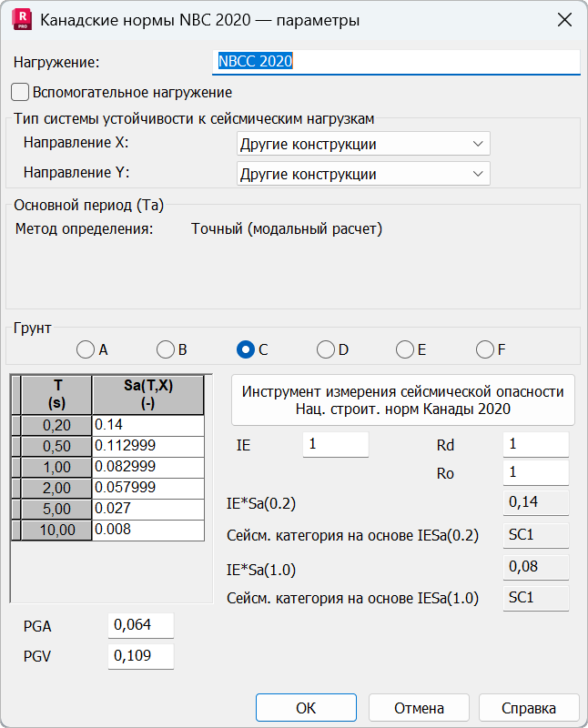Select the table row header for T 1,00
Image resolution: width=588 pixels, height=728 pixels.
click(x=56, y=467)
